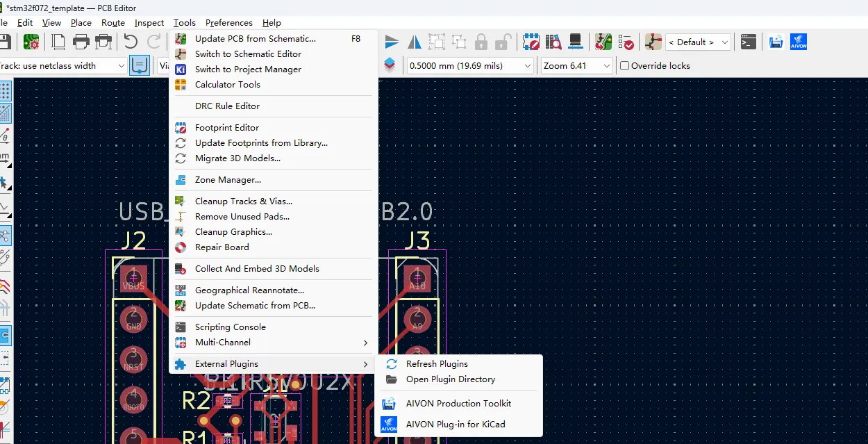The width and height of the screenshot is (868, 444).
Task: Open the Help menu
Action: coord(272,22)
